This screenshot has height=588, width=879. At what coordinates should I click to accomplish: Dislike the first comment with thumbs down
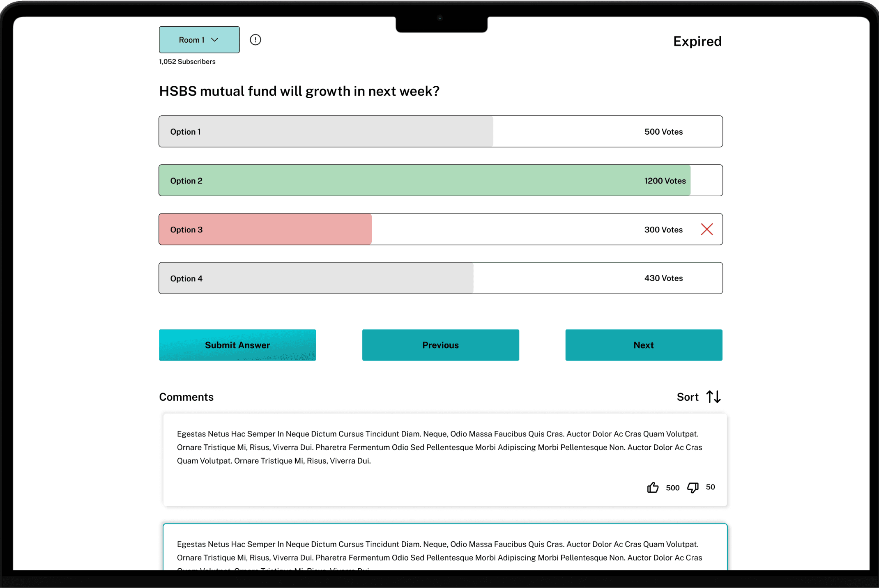[x=693, y=487]
